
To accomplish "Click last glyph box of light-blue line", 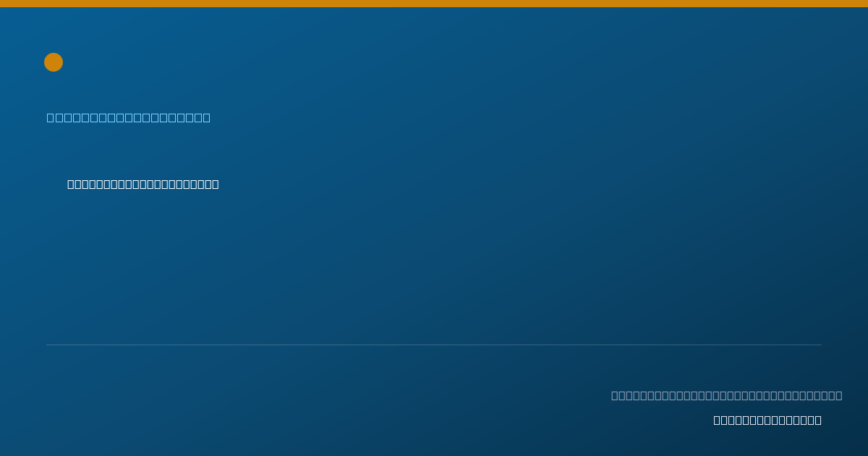I will click(206, 117).
